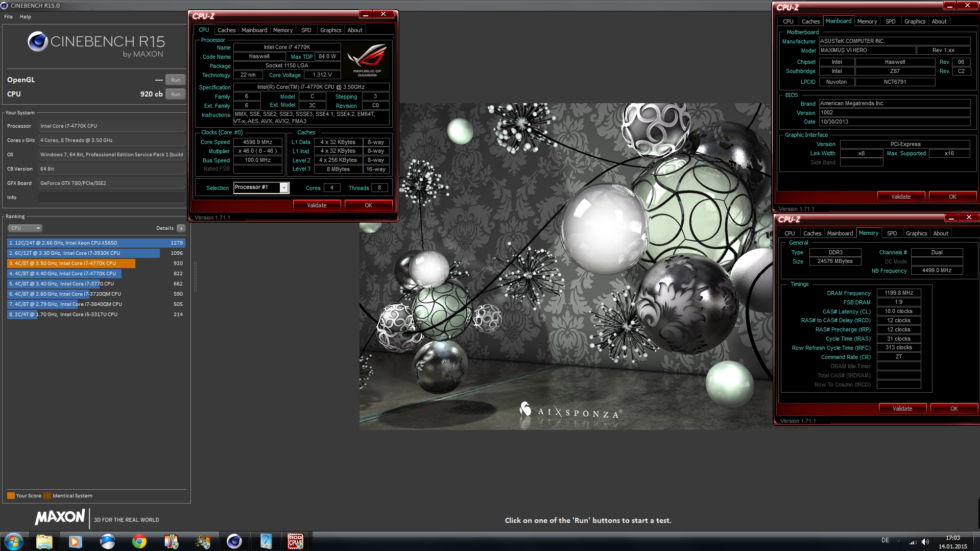Select Caches tab in bottom-right CPU-Z window

[x=812, y=233]
